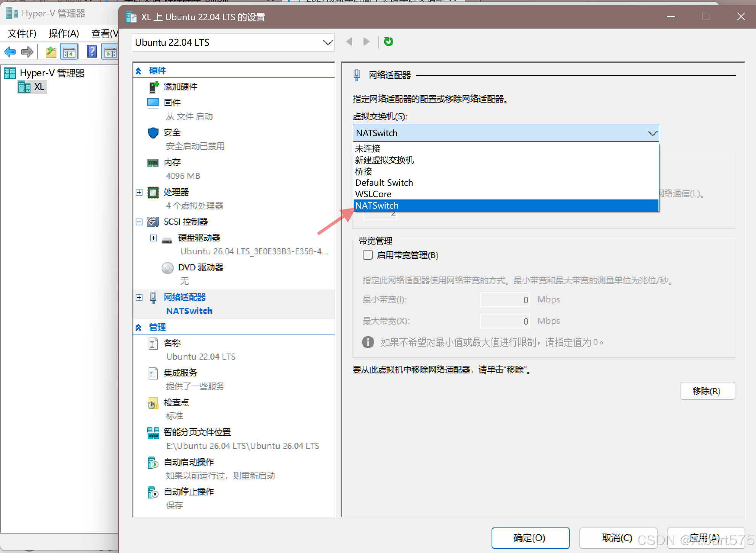This screenshot has width=756, height=553.
Task: Collapse the Management (管理) section header
Action: click(139, 327)
